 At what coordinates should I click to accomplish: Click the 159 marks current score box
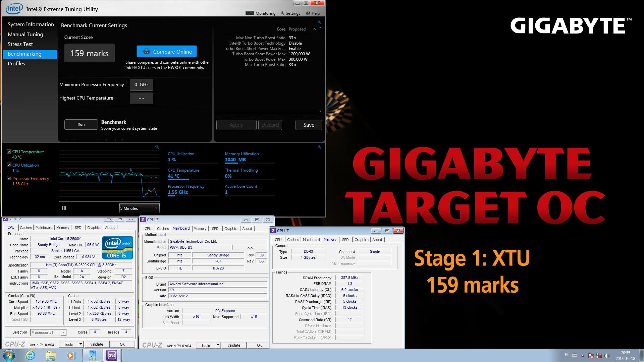click(89, 53)
